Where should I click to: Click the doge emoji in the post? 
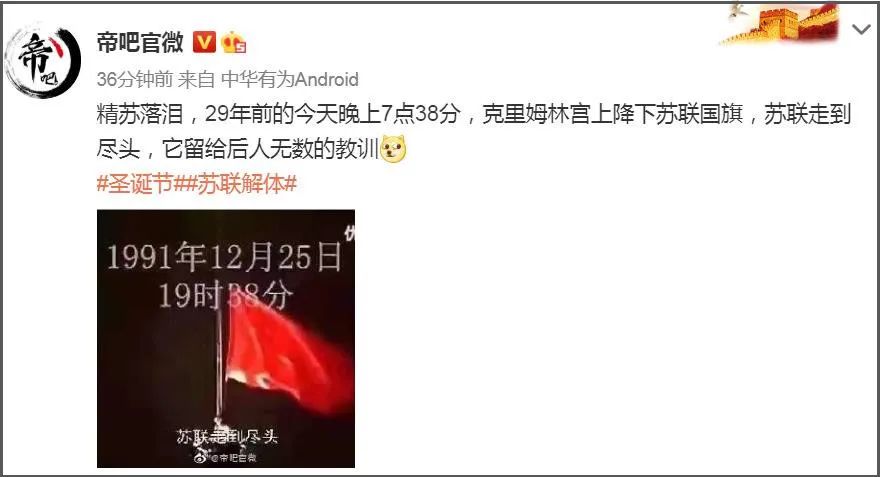393,149
